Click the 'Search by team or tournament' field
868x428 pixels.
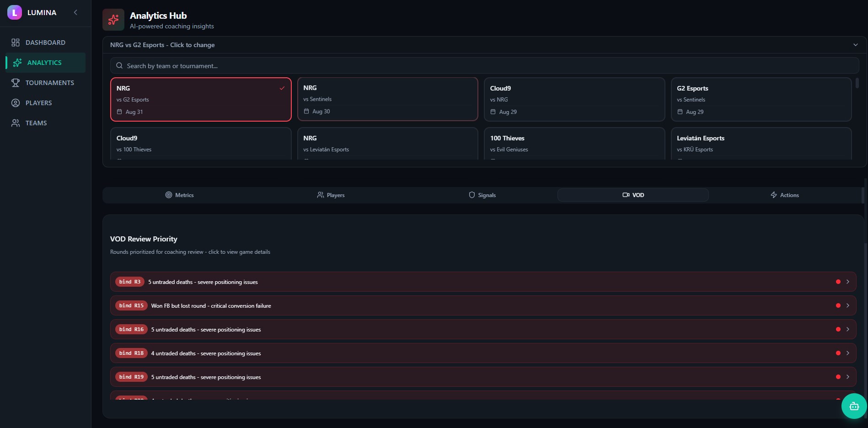point(485,66)
